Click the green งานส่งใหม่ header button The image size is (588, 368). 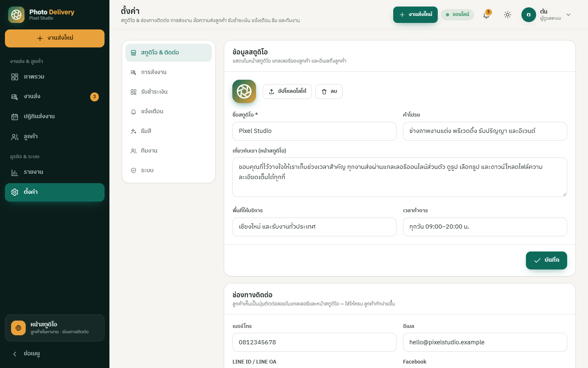pos(415,15)
